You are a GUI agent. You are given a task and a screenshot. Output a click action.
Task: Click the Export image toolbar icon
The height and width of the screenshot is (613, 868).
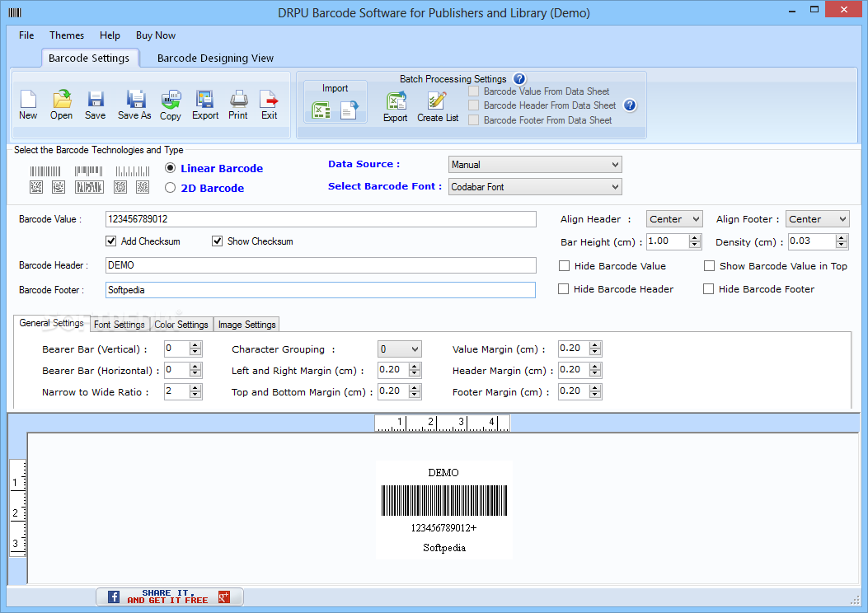[x=204, y=100]
